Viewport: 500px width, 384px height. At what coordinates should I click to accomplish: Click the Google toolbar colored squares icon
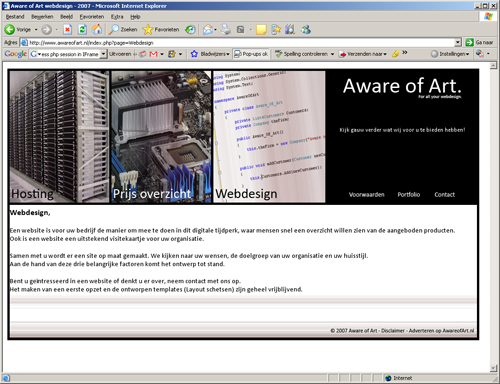click(x=172, y=54)
